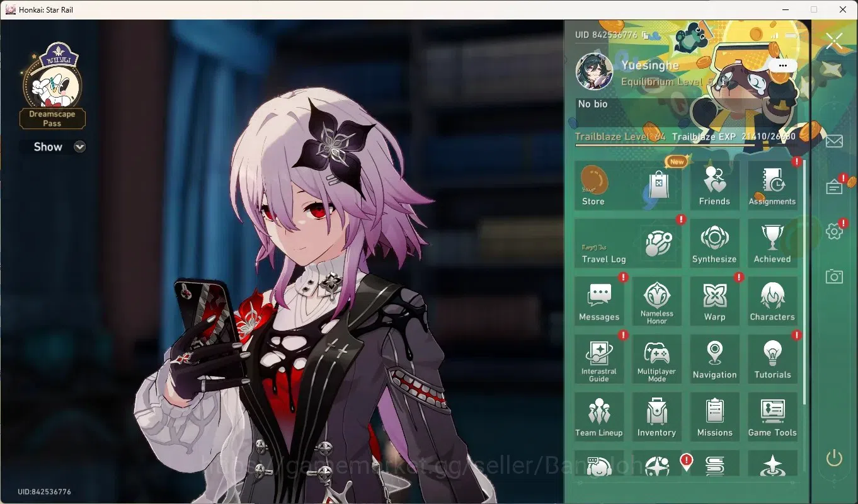Open Nameless Honor
This screenshot has height=504, width=858.
pos(656,301)
